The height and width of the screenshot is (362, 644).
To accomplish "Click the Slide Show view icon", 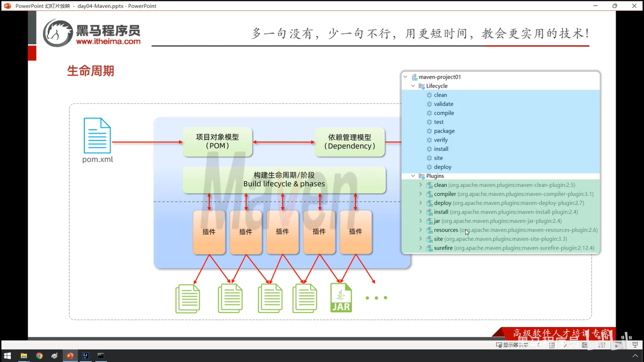I will tap(635, 345).
